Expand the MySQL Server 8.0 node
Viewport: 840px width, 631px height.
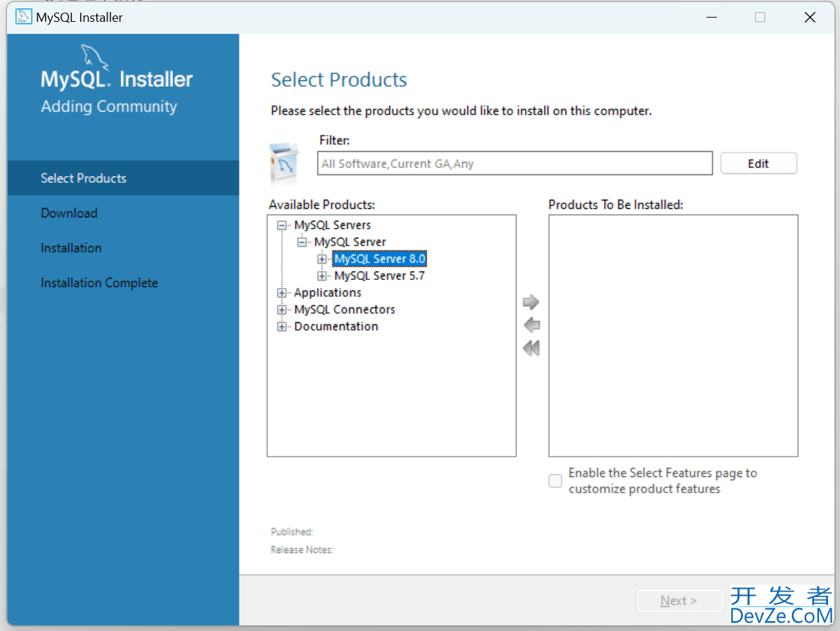[322, 260]
